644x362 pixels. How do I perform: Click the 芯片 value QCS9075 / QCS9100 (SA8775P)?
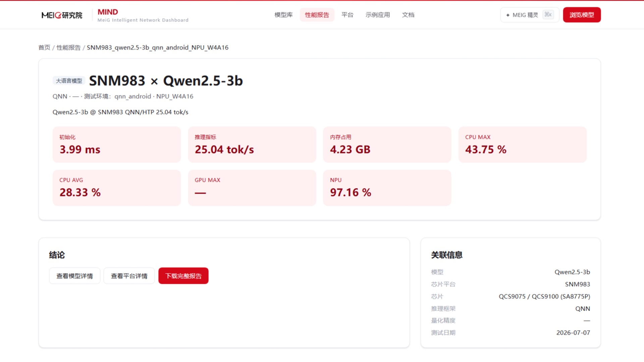pos(544,296)
